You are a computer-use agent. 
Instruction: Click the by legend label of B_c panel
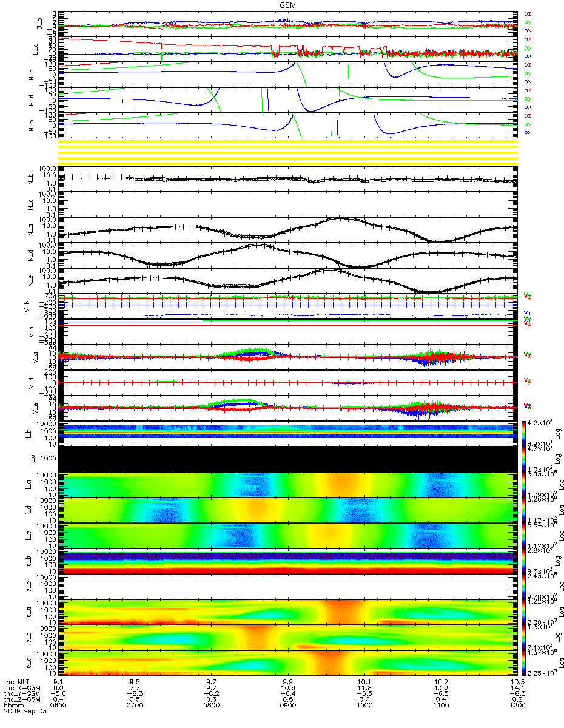[x=528, y=47]
